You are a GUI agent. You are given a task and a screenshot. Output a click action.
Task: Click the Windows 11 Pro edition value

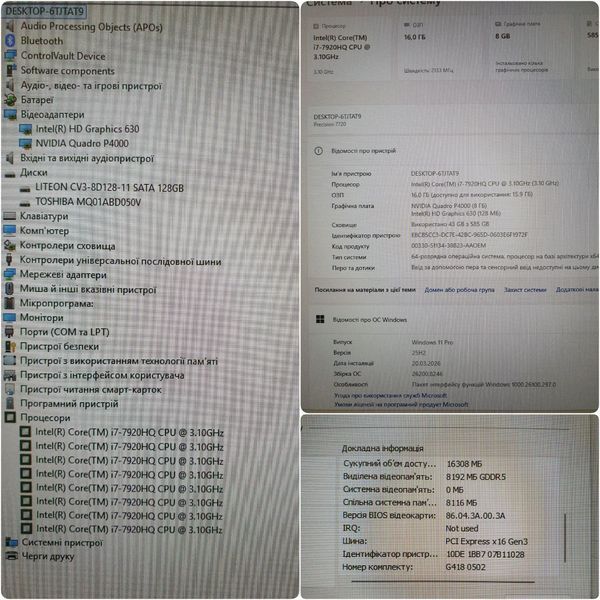point(432,342)
